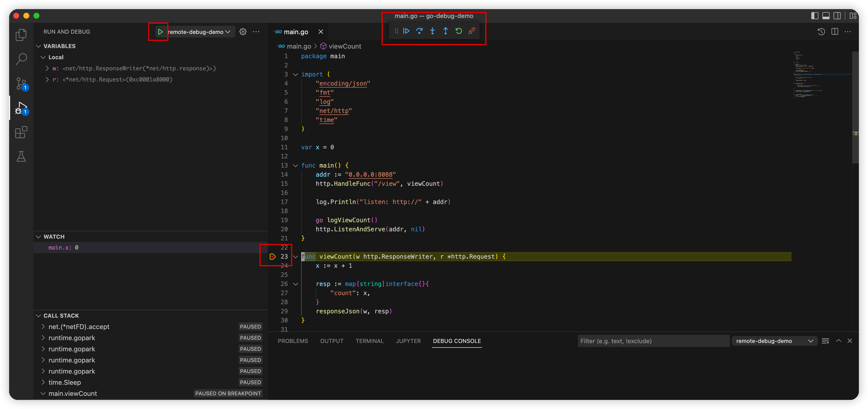Open timeline history icon in editor actions

tap(821, 32)
